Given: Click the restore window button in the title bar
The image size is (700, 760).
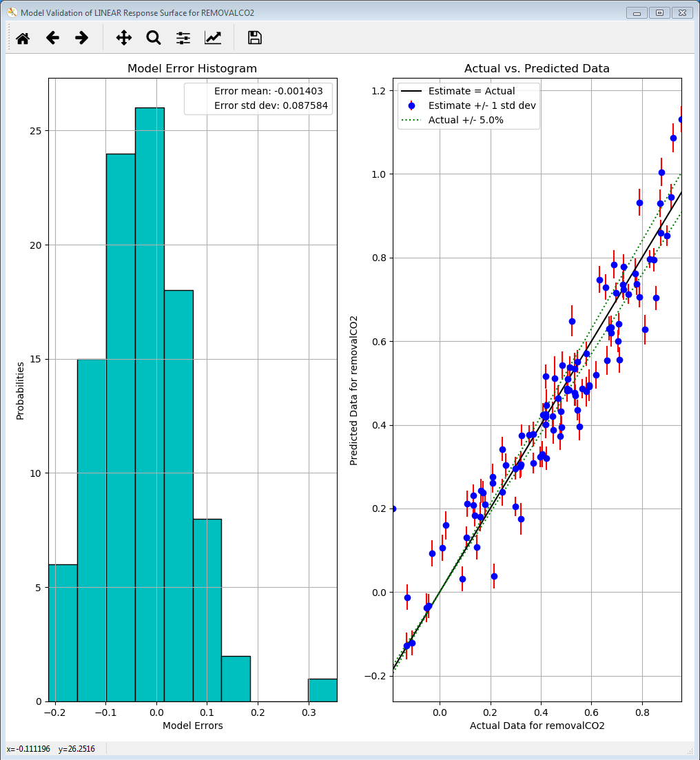Looking at the screenshot, I should coord(658,12).
